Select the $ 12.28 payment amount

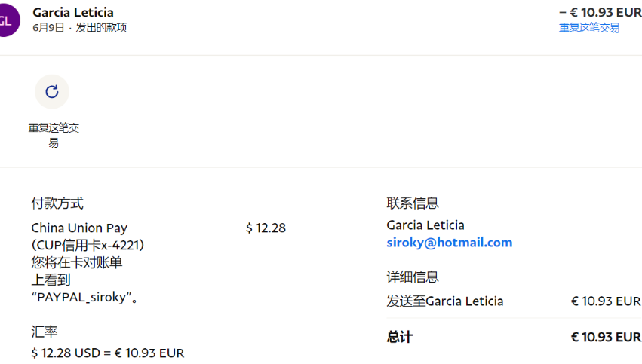[x=266, y=228]
